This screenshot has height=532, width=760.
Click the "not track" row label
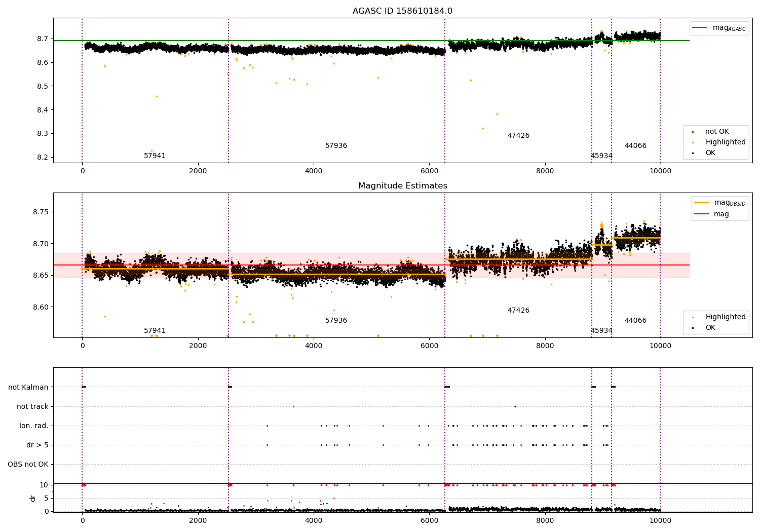[x=32, y=407]
